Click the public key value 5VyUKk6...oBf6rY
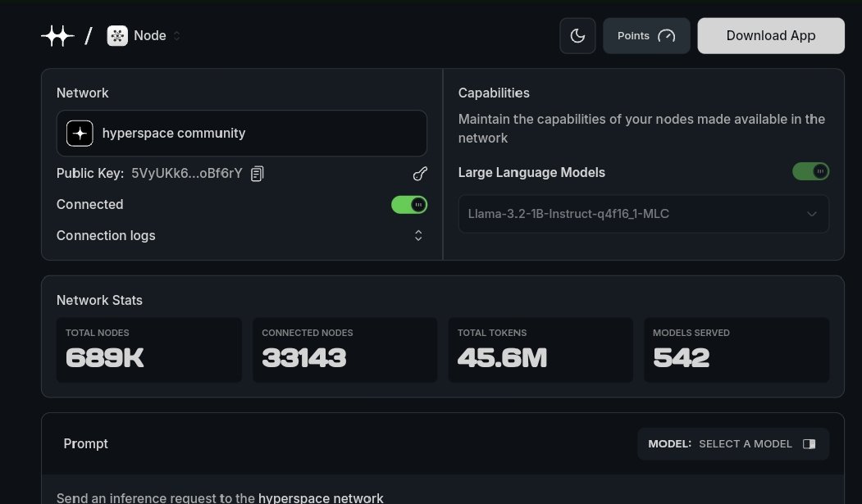Image resolution: width=862 pixels, height=504 pixels. point(187,174)
